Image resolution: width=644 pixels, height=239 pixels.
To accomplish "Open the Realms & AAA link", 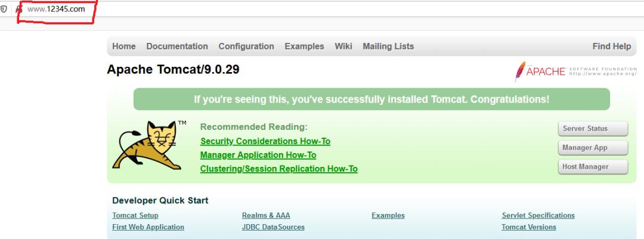I will (x=266, y=216).
